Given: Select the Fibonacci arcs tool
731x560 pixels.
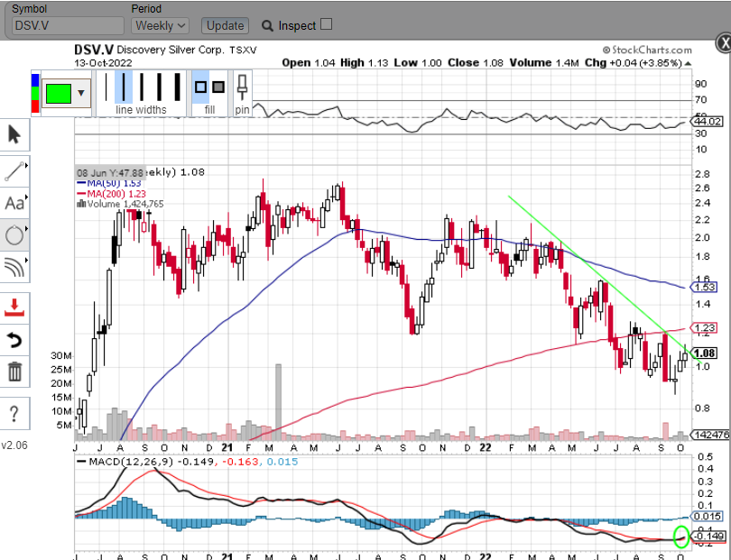Looking at the screenshot, I should tap(14, 269).
